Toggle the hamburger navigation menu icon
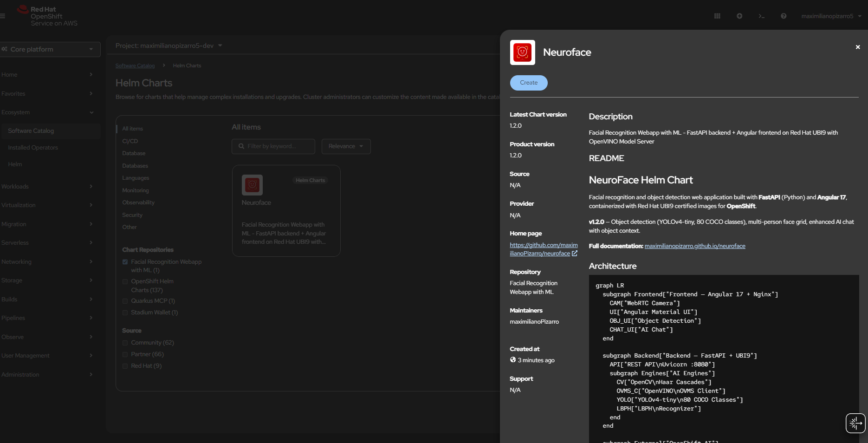Screen dimensions: 868x443 tap(3, 16)
